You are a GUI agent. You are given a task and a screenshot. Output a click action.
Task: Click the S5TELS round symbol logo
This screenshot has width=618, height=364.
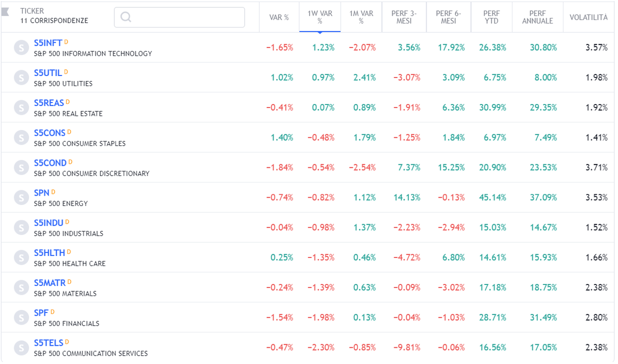pyautogui.click(x=21, y=348)
